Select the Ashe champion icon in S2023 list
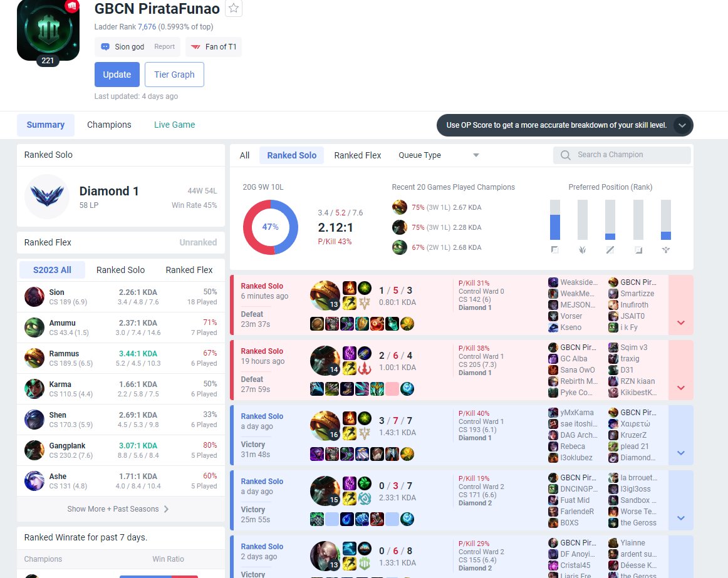Image resolution: width=728 pixels, height=578 pixels. coord(34,480)
